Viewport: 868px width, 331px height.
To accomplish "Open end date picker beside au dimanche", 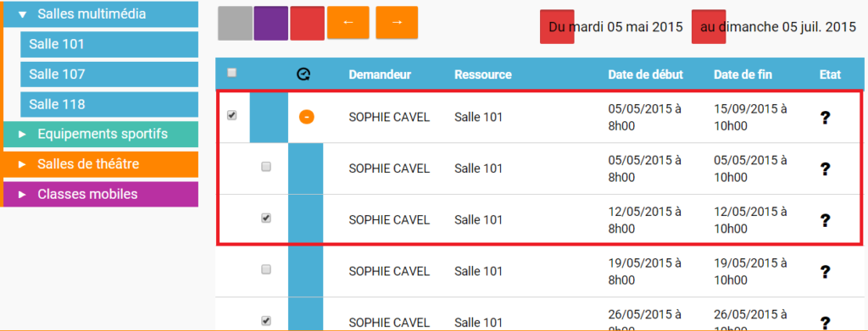I will tap(709, 26).
